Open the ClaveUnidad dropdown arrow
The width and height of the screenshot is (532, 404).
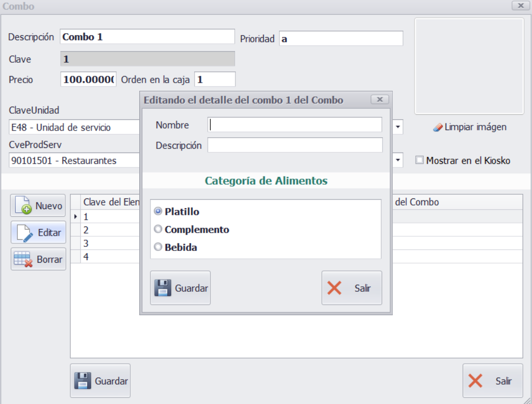tap(398, 127)
